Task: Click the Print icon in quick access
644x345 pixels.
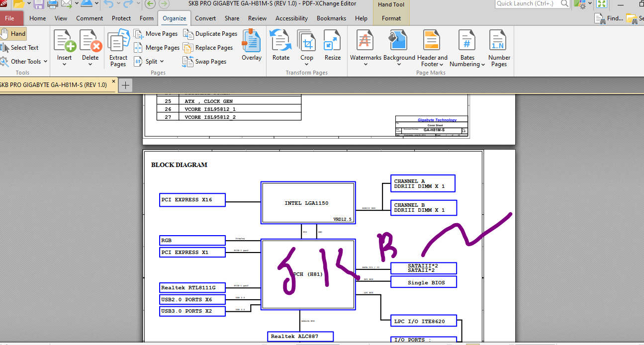Action: 52,4
